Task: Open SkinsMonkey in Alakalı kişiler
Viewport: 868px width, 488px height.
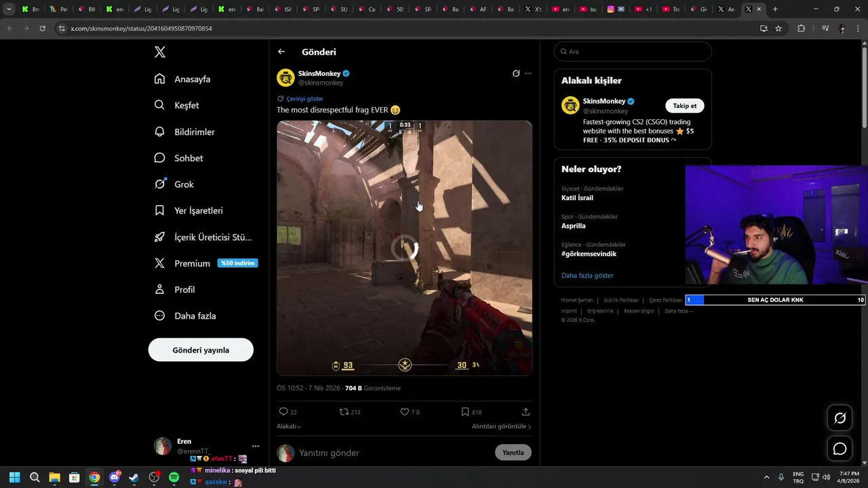Action: [x=604, y=101]
